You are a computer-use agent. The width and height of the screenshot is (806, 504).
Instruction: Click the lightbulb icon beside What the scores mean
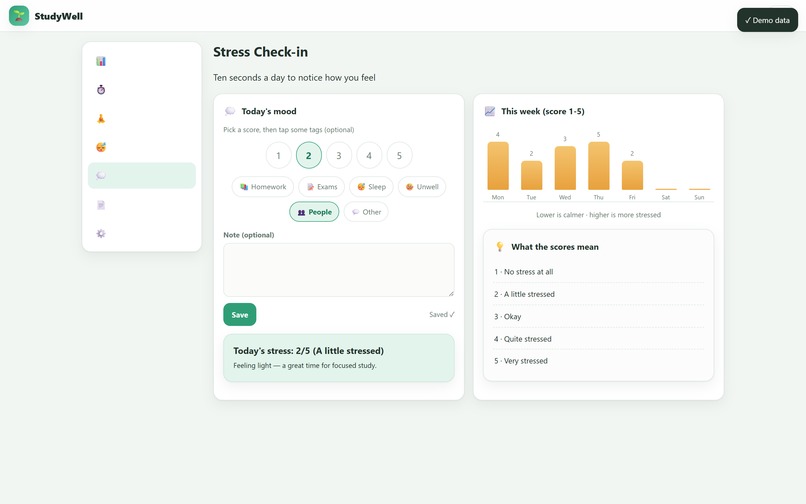(x=500, y=247)
